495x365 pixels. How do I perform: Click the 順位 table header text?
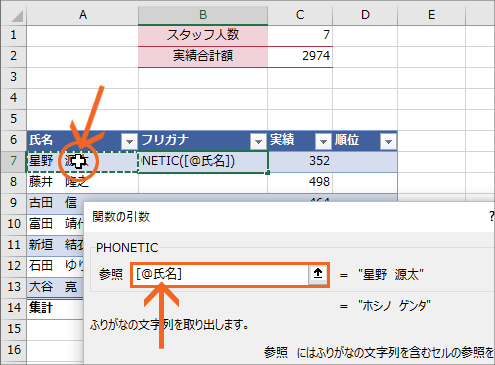[347, 140]
